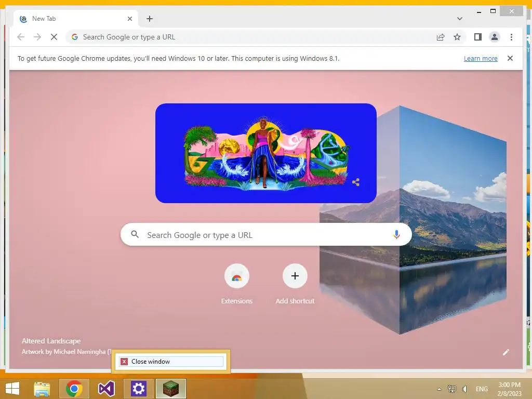Launch Visual Studio from the taskbar

[106, 389]
